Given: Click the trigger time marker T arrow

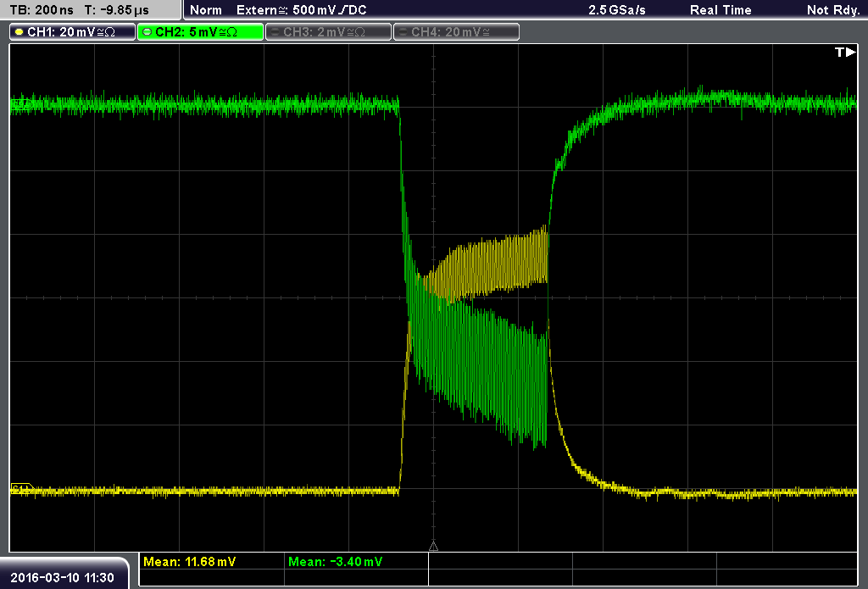Looking at the screenshot, I should tap(845, 52).
